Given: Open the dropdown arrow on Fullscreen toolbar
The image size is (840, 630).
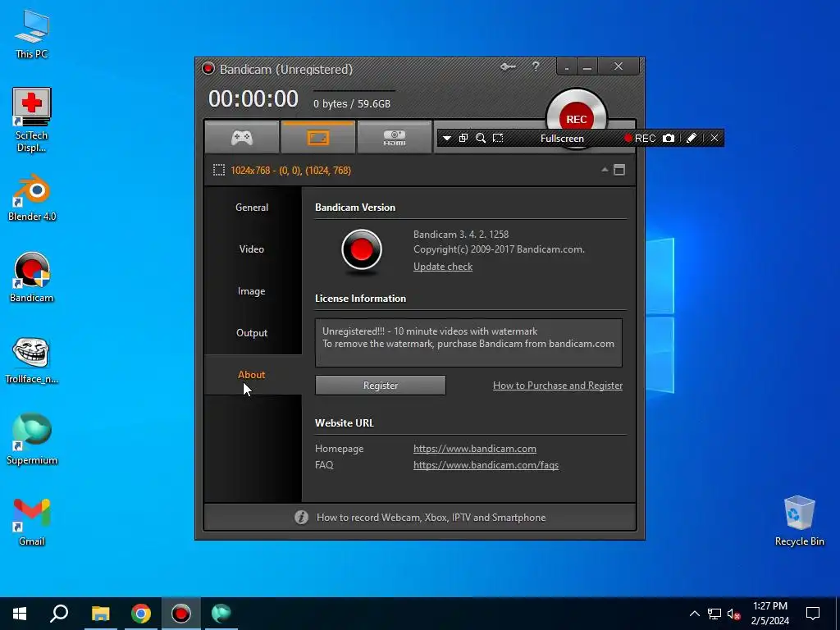Looking at the screenshot, I should [447, 138].
